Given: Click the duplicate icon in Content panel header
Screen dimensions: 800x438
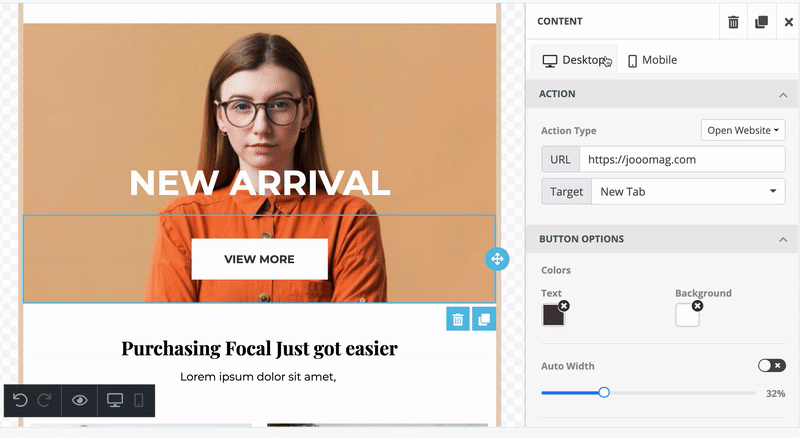Looking at the screenshot, I should click(761, 22).
